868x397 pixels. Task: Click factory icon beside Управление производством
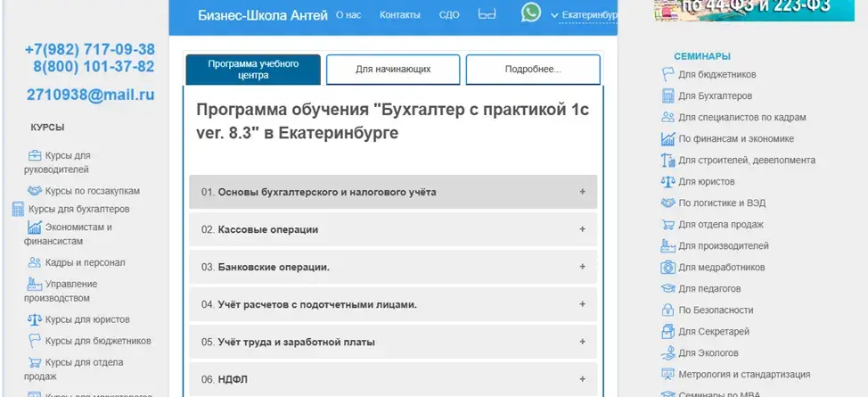pyautogui.click(x=35, y=284)
